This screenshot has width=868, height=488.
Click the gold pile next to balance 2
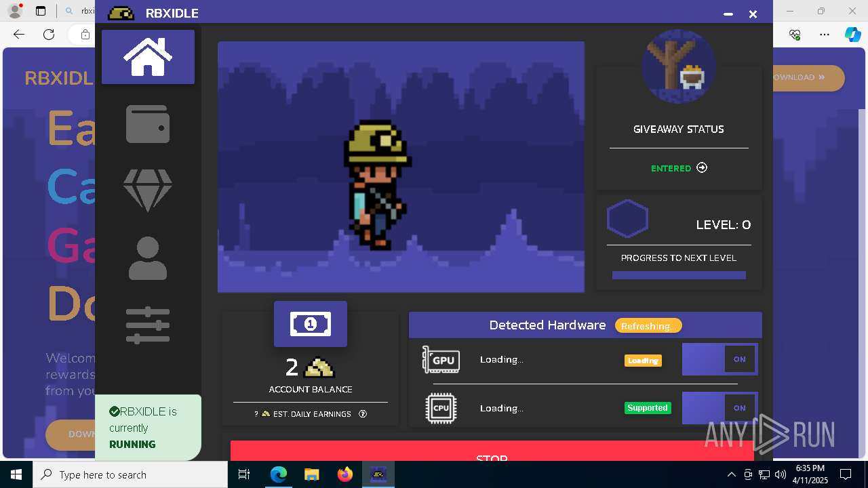pyautogui.click(x=319, y=367)
